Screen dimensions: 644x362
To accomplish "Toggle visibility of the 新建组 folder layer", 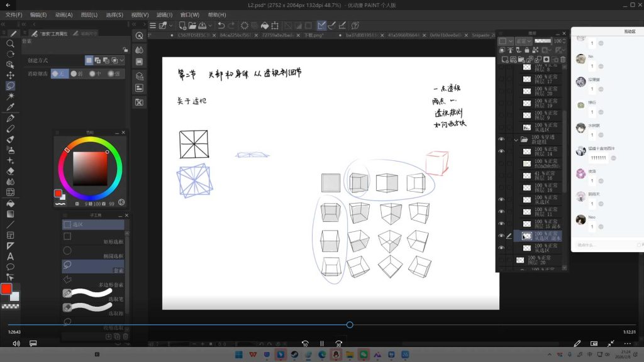I will [x=501, y=139].
